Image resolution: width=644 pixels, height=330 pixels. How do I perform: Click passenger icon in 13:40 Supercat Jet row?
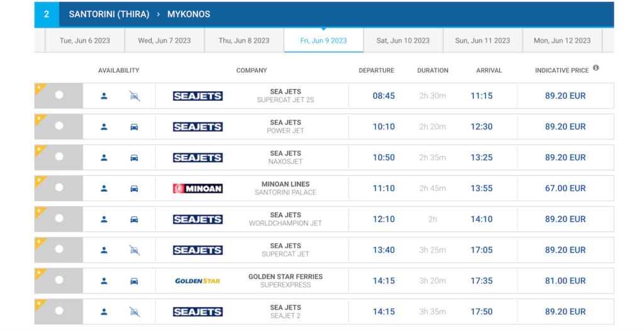(x=104, y=250)
